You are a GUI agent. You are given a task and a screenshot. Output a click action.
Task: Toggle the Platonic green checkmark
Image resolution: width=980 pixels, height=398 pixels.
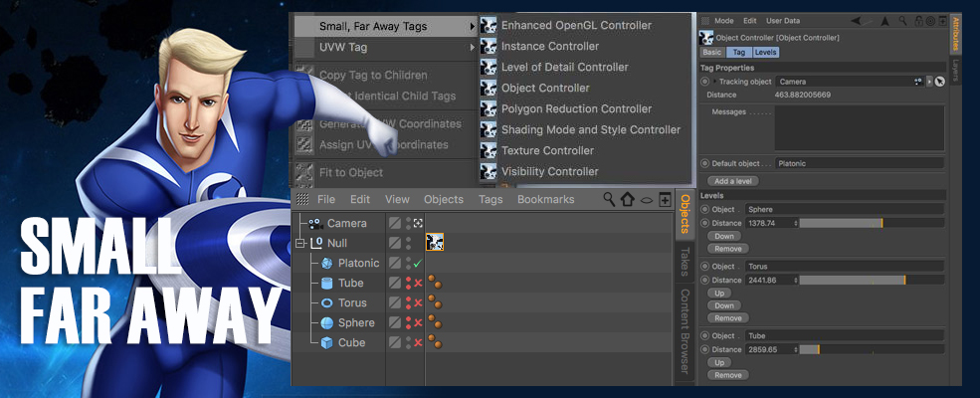pos(418,264)
